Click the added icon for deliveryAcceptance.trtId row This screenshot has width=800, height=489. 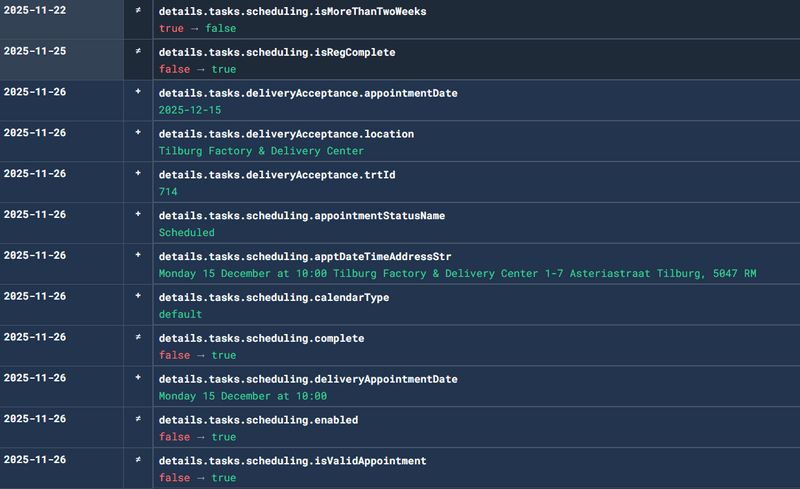[x=138, y=174]
